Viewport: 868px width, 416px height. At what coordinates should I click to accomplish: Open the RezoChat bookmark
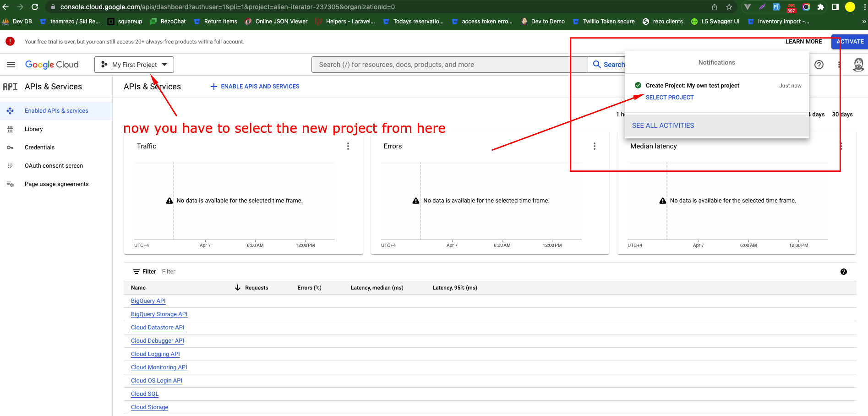168,22
